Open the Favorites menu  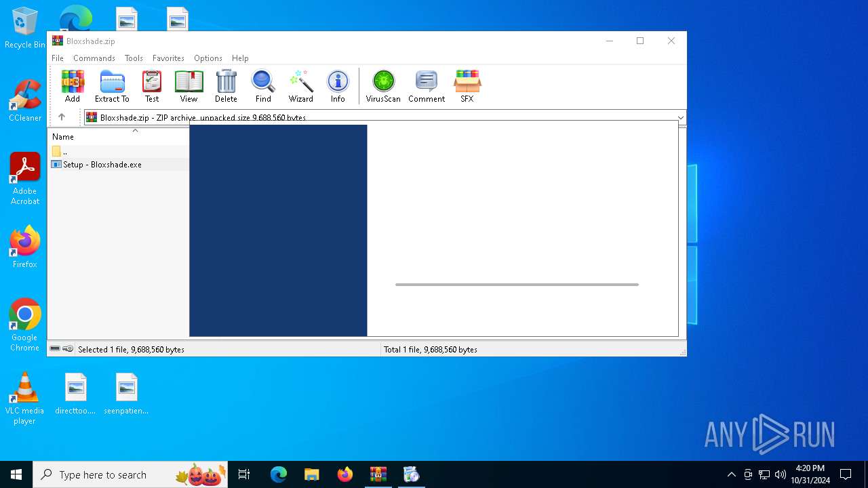168,58
